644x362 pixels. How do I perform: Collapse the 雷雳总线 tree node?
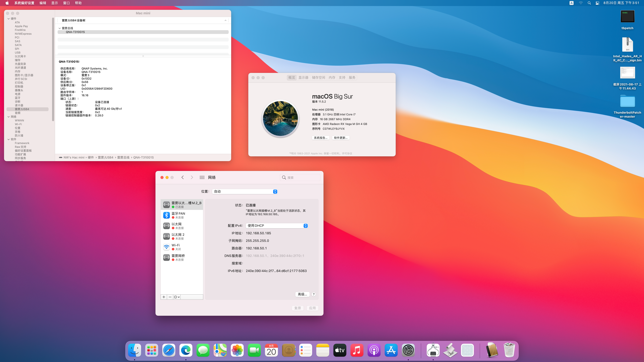click(x=59, y=28)
